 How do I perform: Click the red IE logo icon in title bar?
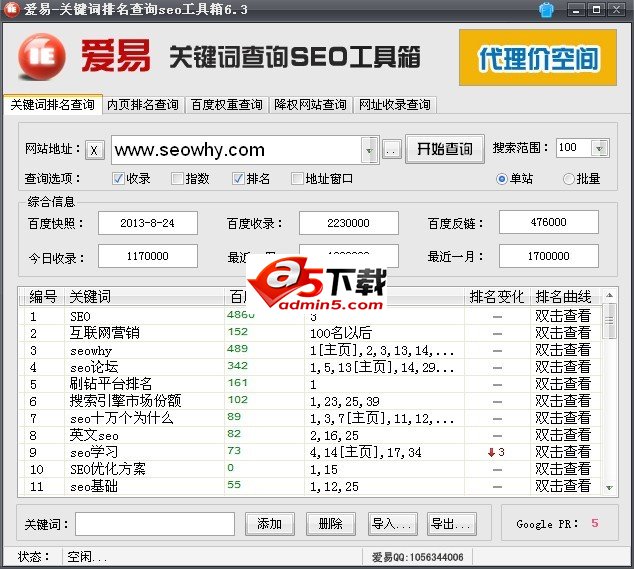pos(11,9)
